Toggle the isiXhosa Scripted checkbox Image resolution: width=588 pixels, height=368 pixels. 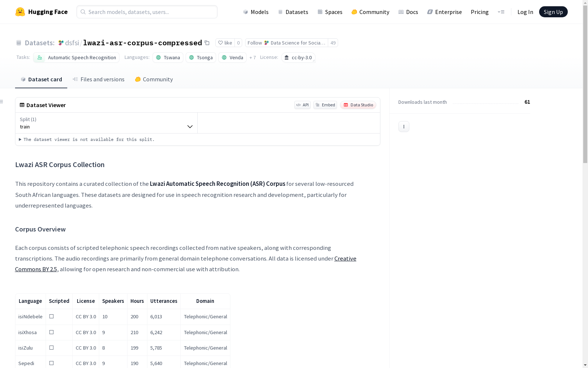pyautogui.click(x=51, y=332)
